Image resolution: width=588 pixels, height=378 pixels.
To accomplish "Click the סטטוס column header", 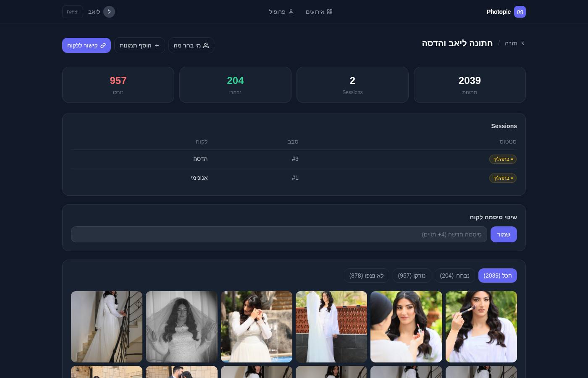I will pyautogui.click(x=508, y=142).
